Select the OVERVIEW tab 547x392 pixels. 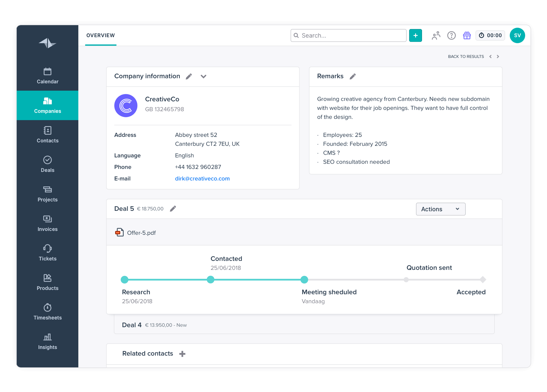click(x=101, y=36)
